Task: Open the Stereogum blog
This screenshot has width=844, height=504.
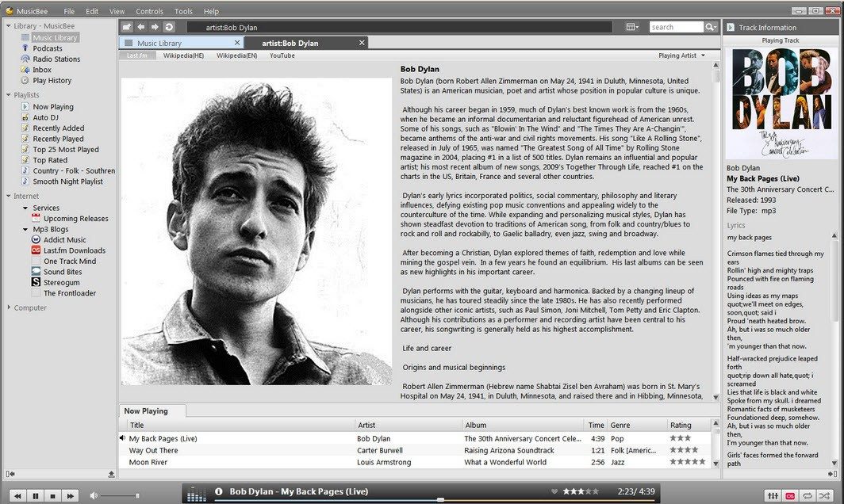Action: point(61,282)
